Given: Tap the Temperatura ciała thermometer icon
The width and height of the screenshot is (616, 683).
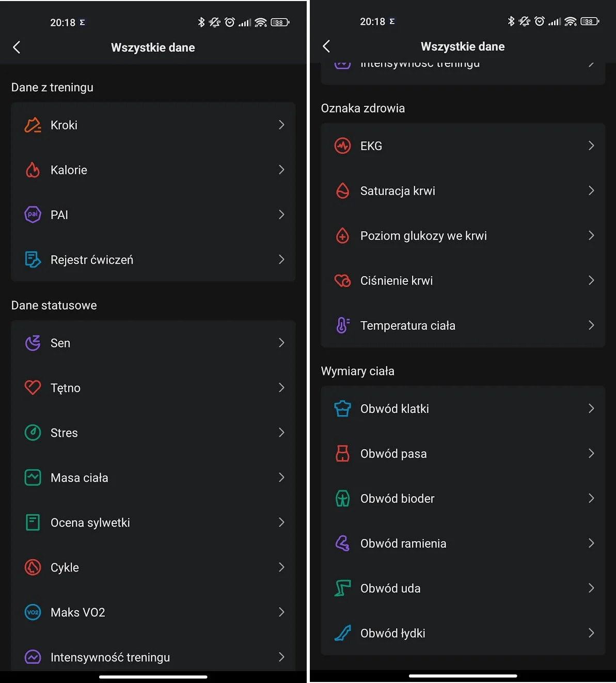Looking at the screenshot, I should [342, 325].
